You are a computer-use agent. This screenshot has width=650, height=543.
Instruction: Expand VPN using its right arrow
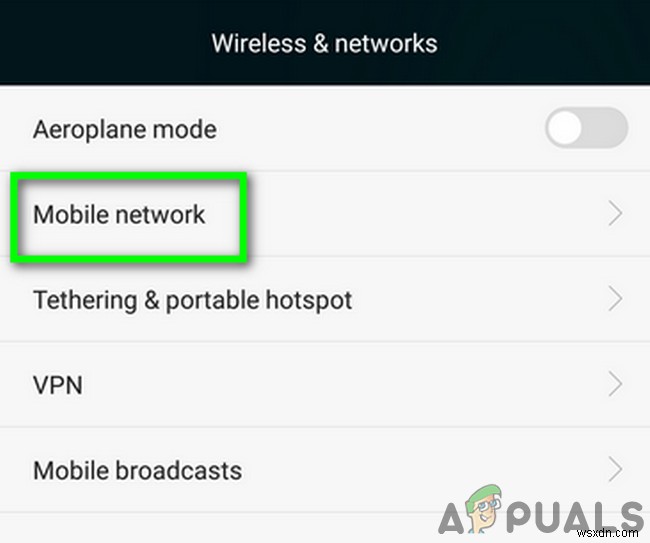615,384
